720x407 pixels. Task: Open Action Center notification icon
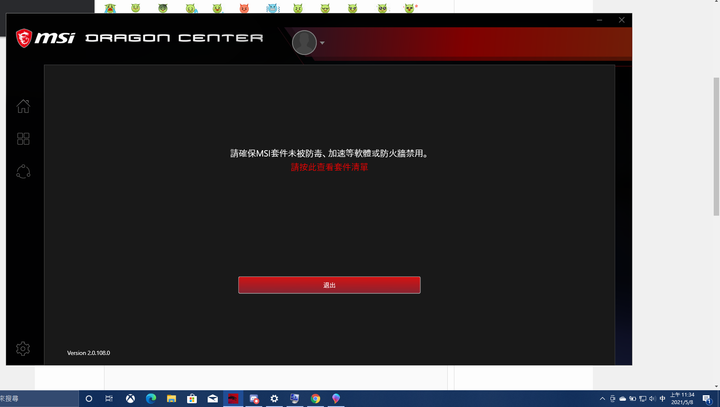tap(707, 398)
